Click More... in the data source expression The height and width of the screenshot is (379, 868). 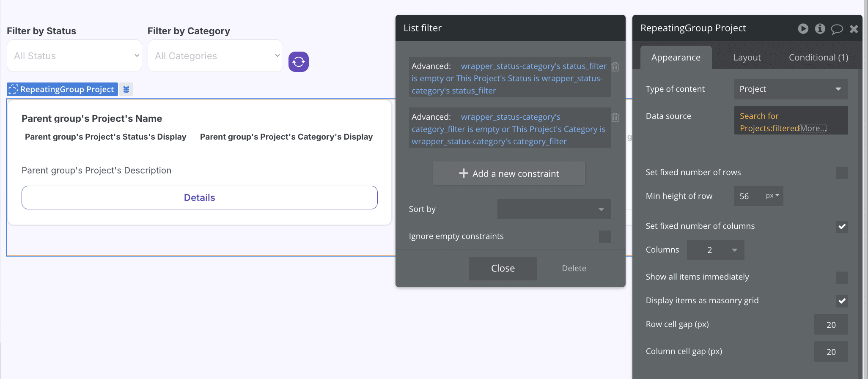[x=813, y=128]
